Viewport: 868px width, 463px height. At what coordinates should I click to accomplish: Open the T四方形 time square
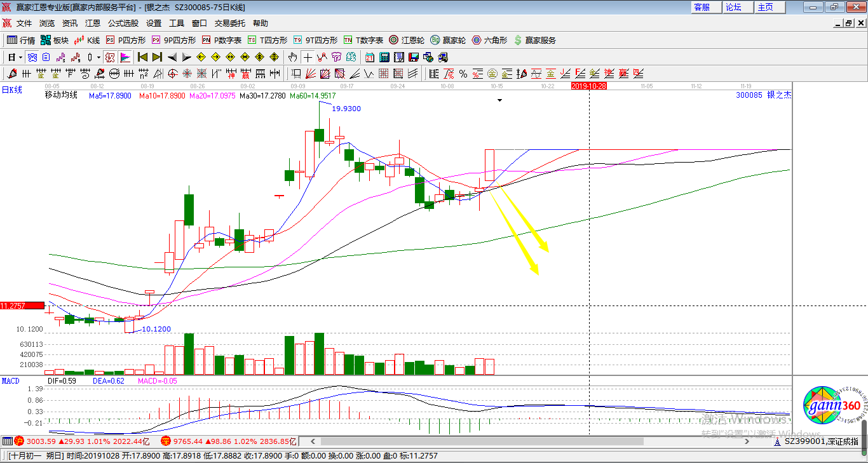(x=268, y=40)
